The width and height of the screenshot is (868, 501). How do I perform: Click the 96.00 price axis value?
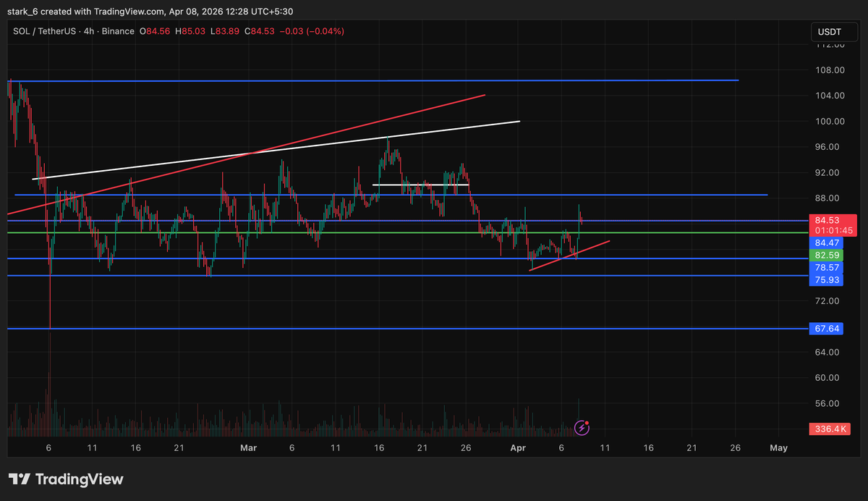(827, 147)
